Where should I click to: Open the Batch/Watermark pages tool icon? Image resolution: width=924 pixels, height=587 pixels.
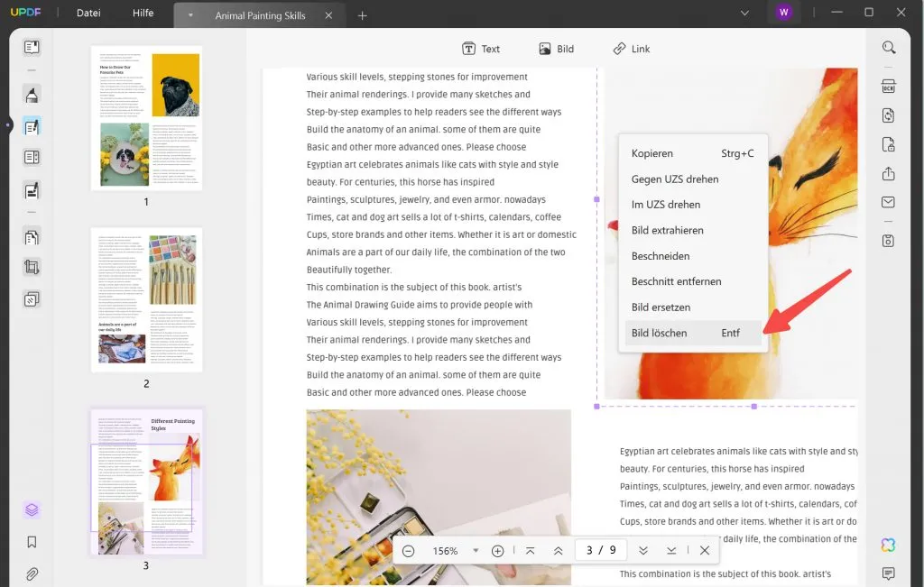coord(32,299)
